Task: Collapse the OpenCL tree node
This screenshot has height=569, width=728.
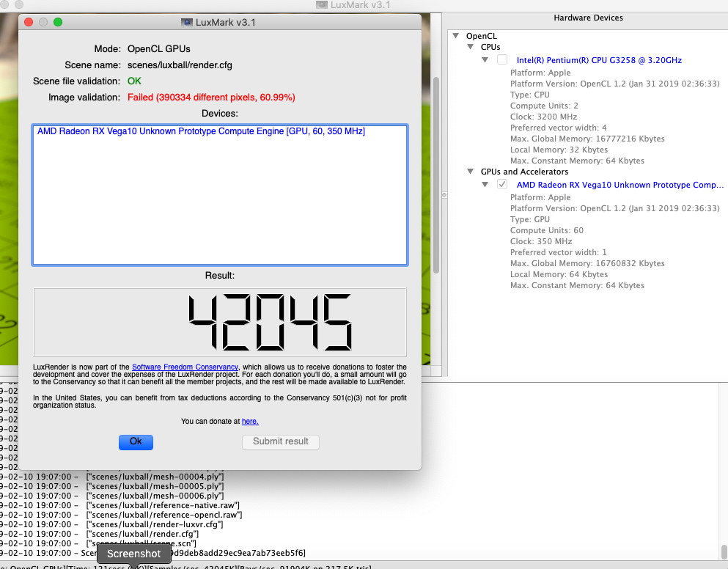Action: coord(456,36)
